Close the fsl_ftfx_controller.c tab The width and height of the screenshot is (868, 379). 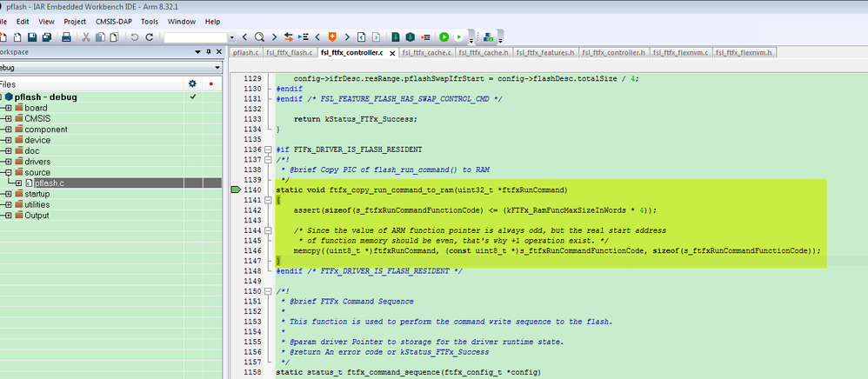(392, 53)
